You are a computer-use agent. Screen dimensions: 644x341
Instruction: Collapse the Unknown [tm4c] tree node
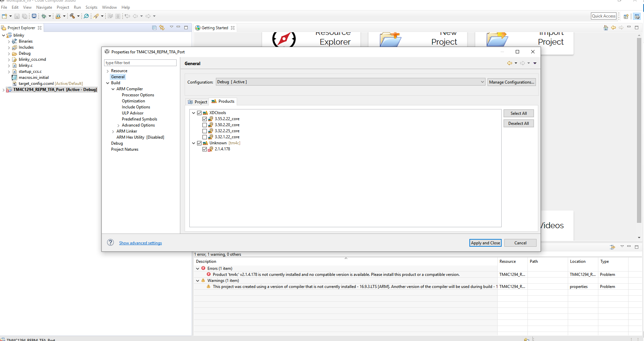click(x=194, y=143)
